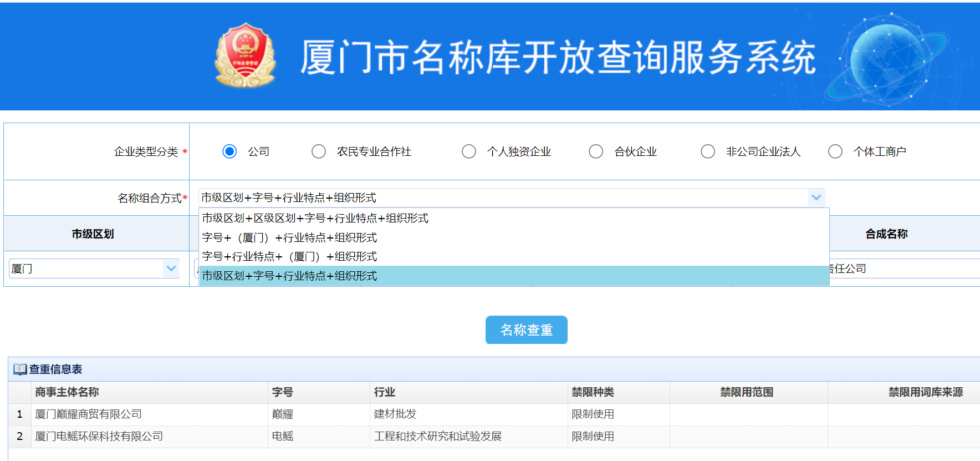This screenshot has width=980, height=461.
Task: Select the 非公司企业法人 radio button
Action: [x=708, y=151]
